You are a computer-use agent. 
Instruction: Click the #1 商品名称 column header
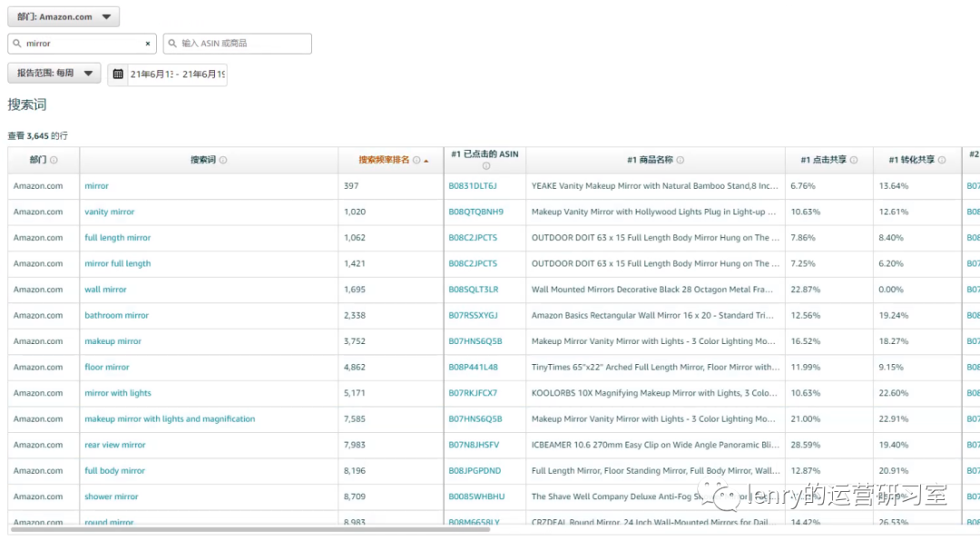click(656, 160)
